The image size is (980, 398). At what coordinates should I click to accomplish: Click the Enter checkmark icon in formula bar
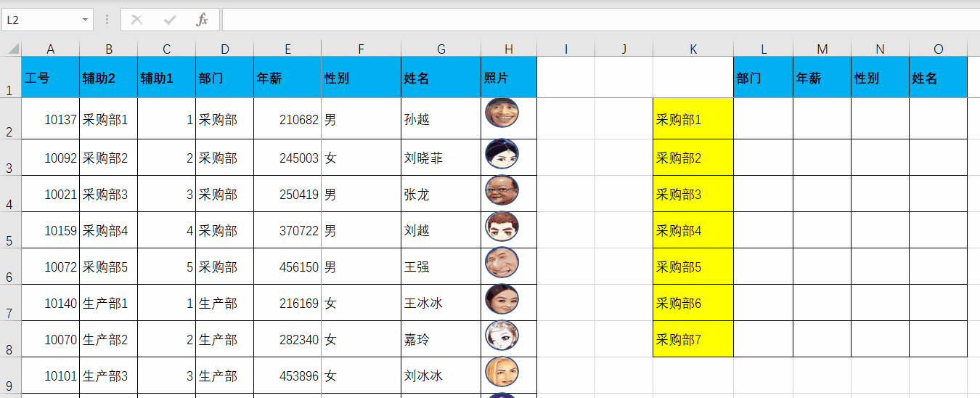[170, 20]
